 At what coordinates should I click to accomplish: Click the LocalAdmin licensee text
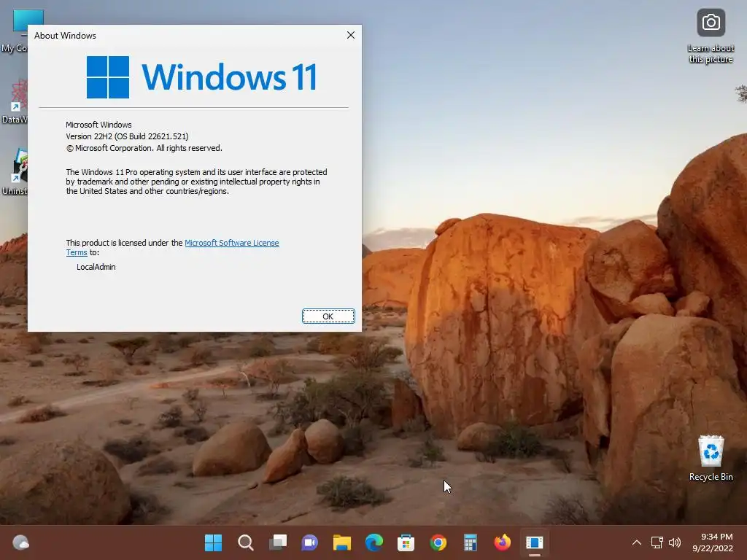click(96, 267)
